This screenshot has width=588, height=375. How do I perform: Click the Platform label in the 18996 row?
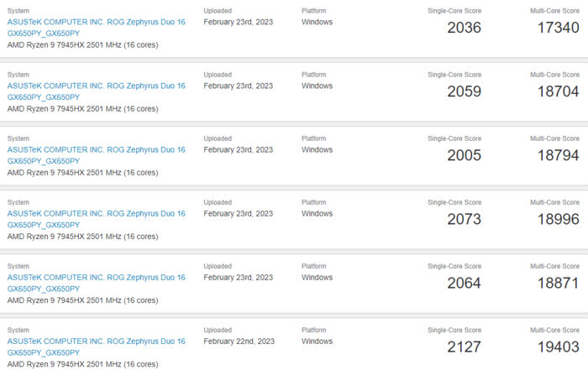pyautogui.click(x=314, y=202)
